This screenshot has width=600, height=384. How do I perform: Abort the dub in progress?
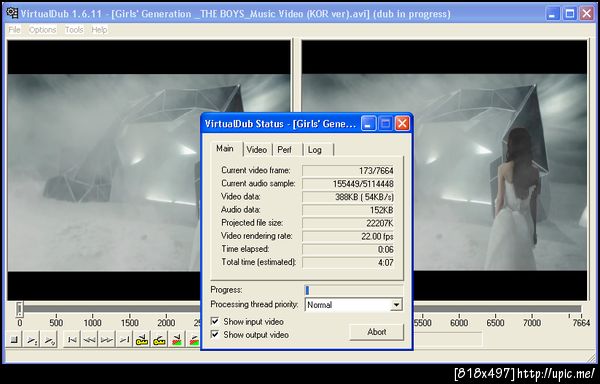[x=377, y=332]
